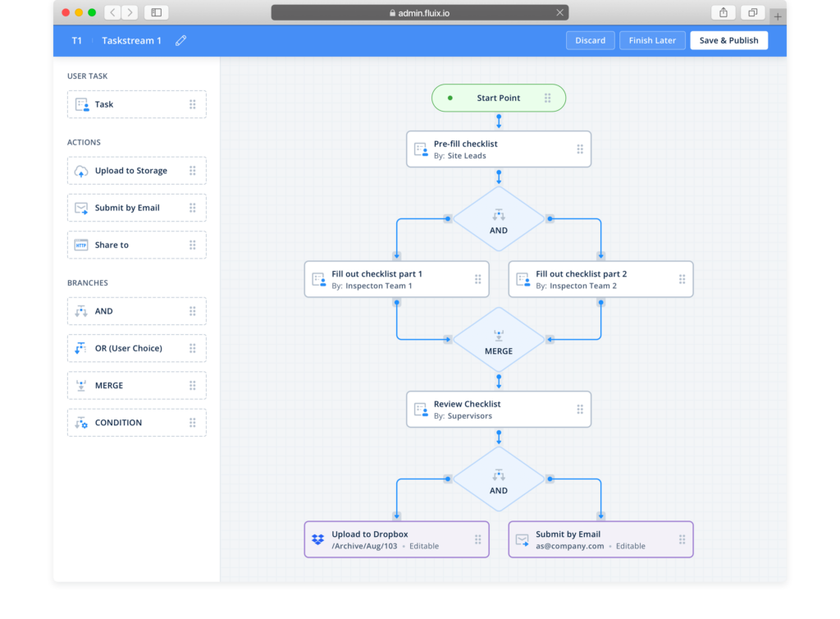Select the OR (User Choice) branch icon
The height and width of the screenshot is (619, 840).
81,348
